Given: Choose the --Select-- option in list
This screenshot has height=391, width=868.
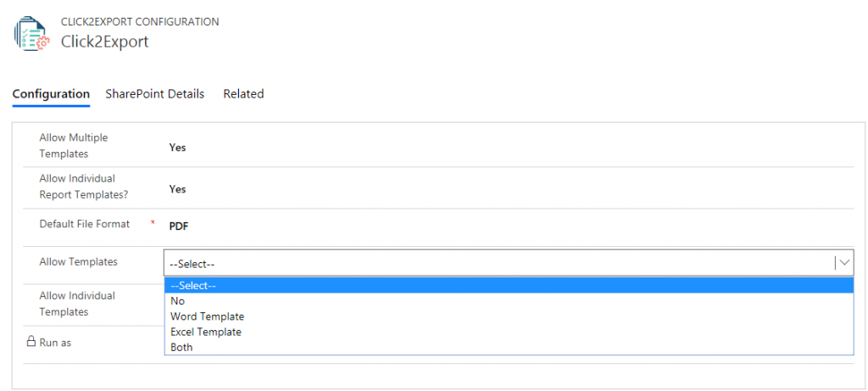Looking at the screenshot, I should click(x=509, y=286).
